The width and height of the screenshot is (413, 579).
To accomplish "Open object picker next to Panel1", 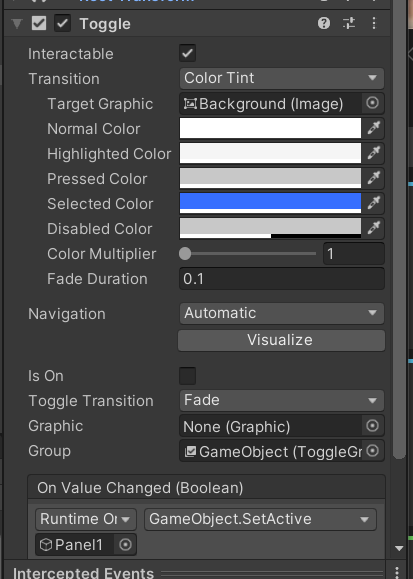I will pos(125,545).
